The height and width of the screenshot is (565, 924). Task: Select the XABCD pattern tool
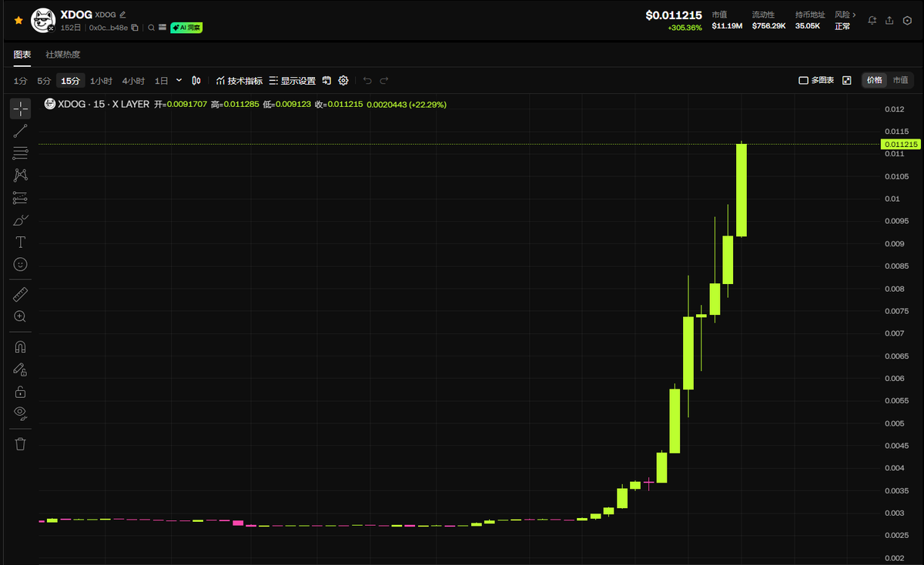point(21,176)
